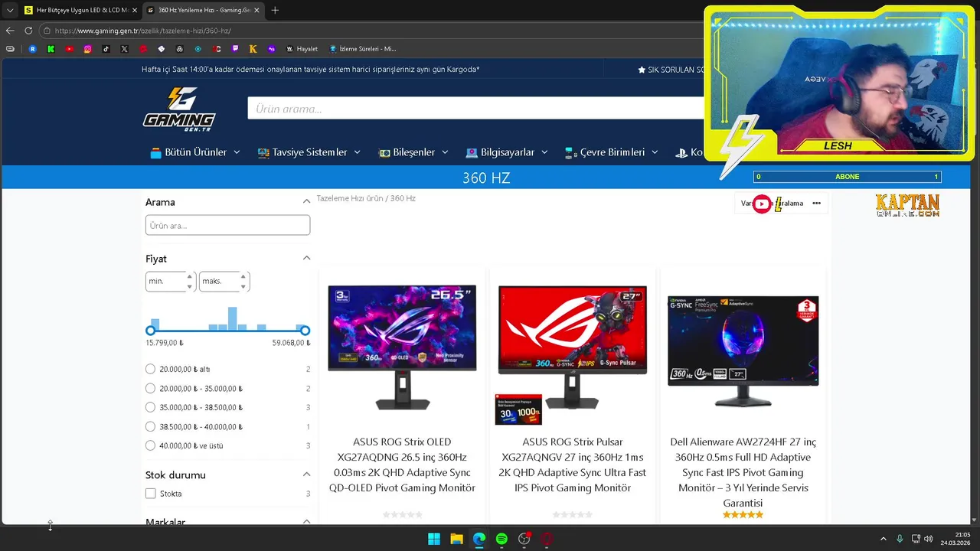Click minimum price slider handle

[x=150, y=331]
